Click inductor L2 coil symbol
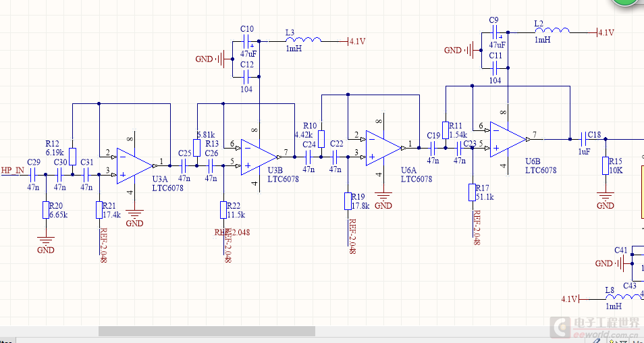644x343 pixels. click(x=552, y=30)
